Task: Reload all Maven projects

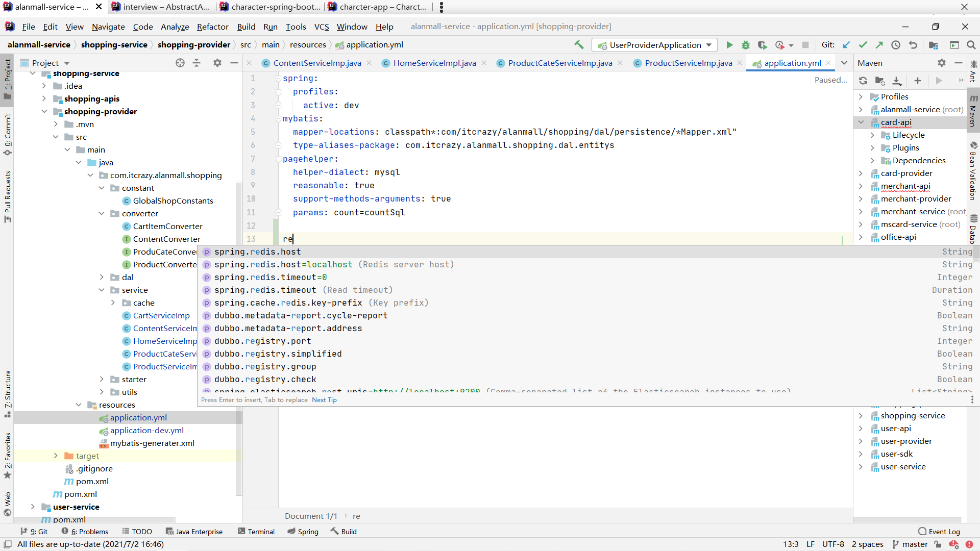Action: point(863,81)
